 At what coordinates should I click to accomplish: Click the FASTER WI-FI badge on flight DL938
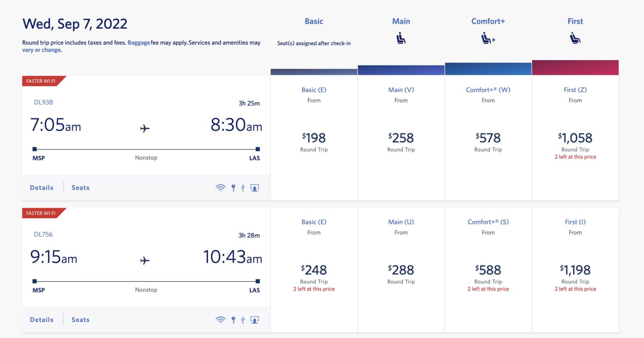tap(42, 81)
